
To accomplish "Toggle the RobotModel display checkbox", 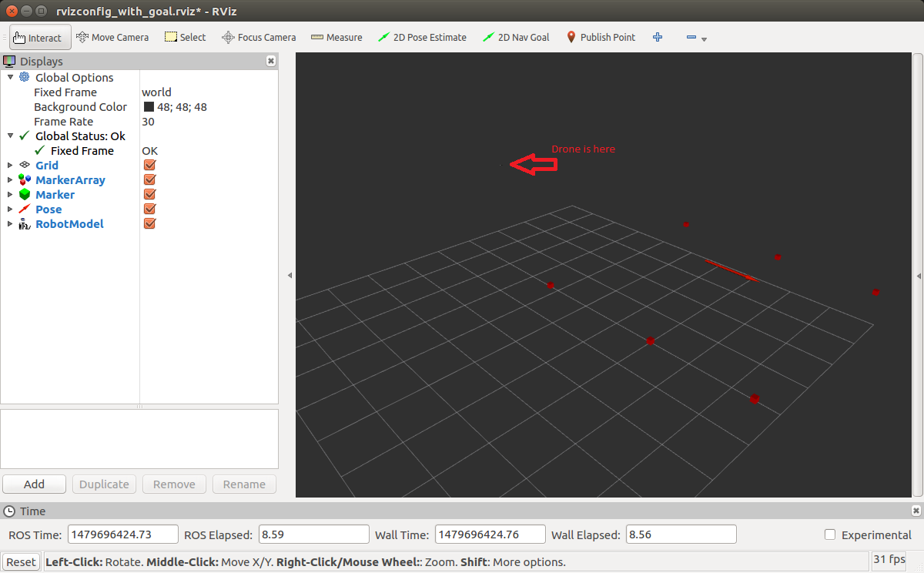I will 150,224.
